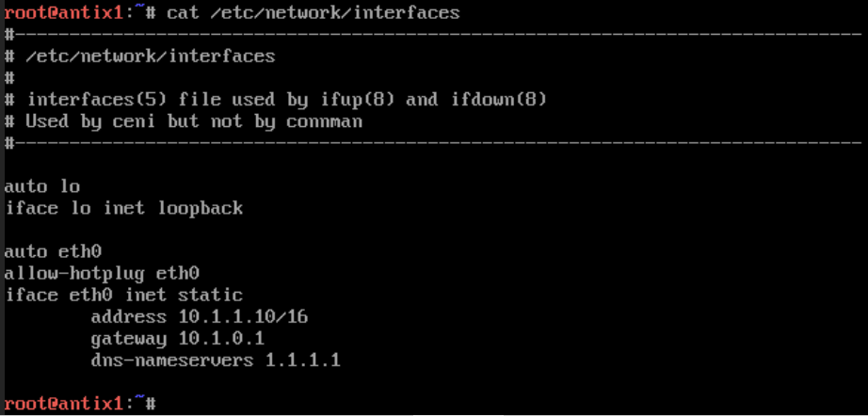Click the "allow-hotplug eth0" line
The height and width of the screenshot is (416, 868).
click(x=102, y=273)
